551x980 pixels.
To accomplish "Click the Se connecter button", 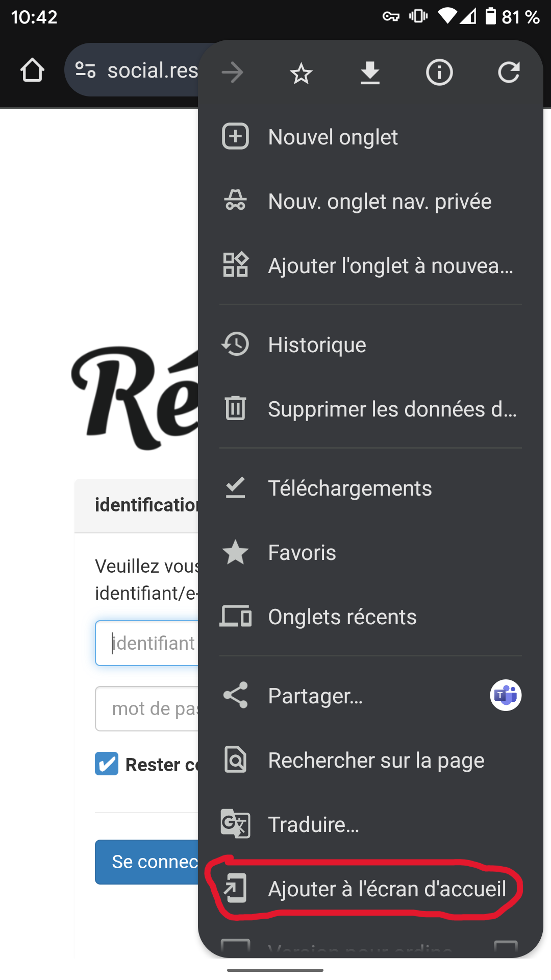I will pos(147,862).
